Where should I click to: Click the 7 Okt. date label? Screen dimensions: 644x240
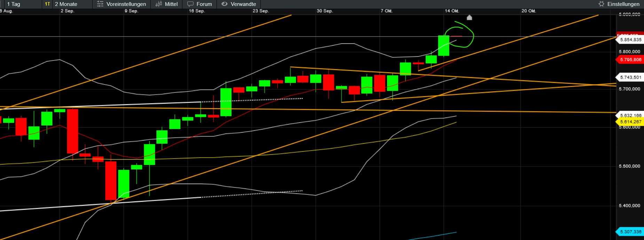click(x=386, y=11)
